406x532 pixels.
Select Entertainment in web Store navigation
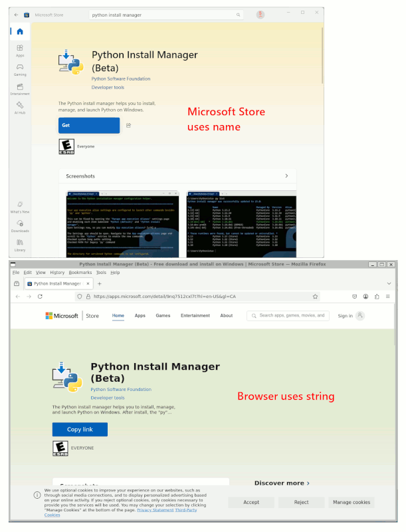pos(195,315)
